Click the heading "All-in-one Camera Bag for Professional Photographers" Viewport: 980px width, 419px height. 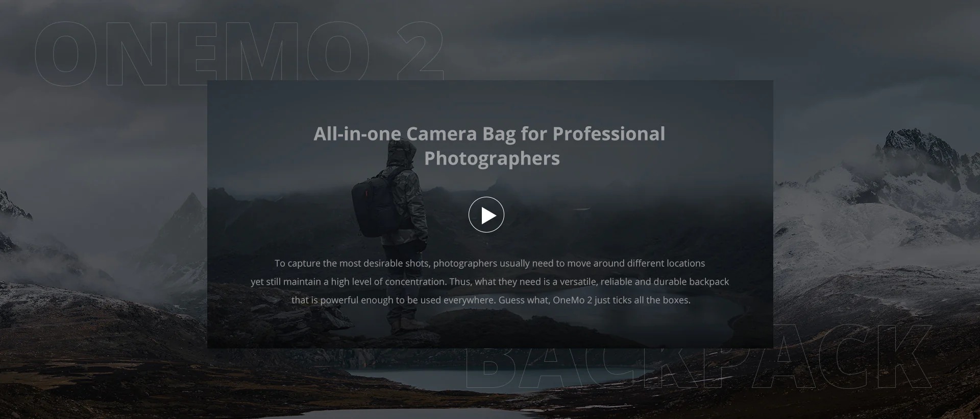click(x=489, y=146)
